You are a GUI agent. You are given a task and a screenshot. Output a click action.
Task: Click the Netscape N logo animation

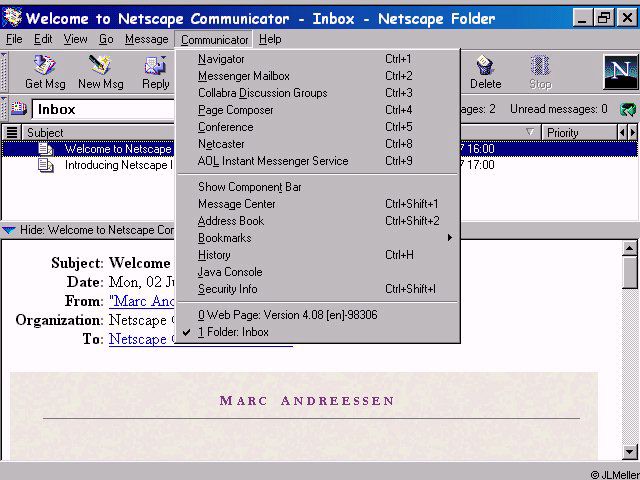(x=620, y=72)
